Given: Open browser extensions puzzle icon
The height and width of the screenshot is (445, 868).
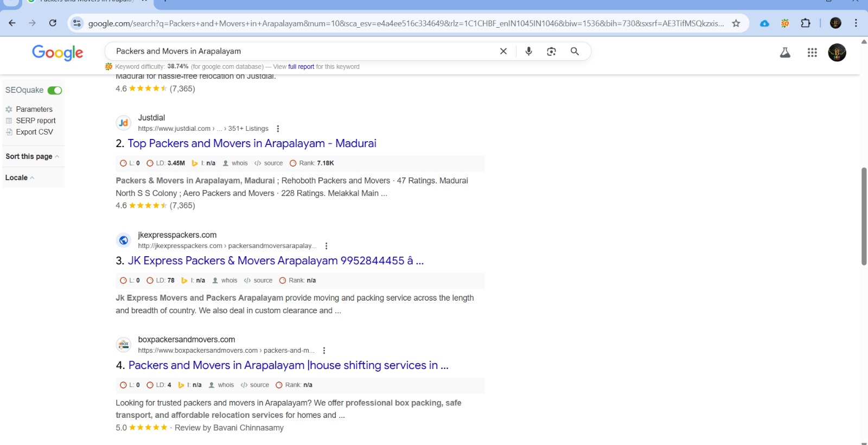Looking at the screenshot, I should click(x=806, y=23).
